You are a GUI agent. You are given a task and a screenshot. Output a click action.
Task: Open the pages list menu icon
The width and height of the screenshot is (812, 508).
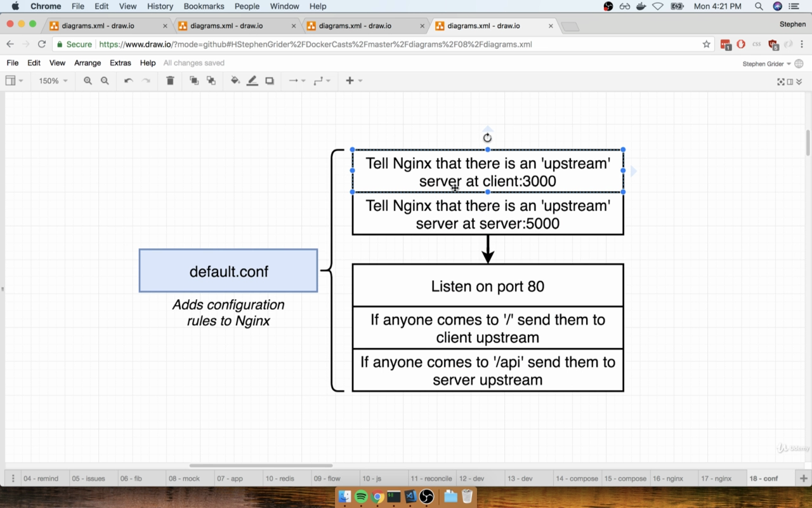tap(12, 478)
